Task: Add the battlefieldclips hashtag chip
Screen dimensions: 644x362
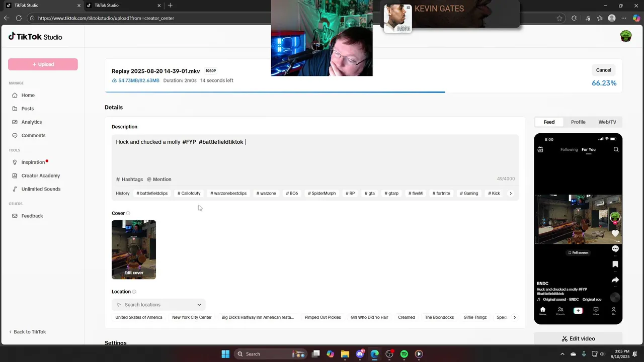Action: tap(152, 193)
